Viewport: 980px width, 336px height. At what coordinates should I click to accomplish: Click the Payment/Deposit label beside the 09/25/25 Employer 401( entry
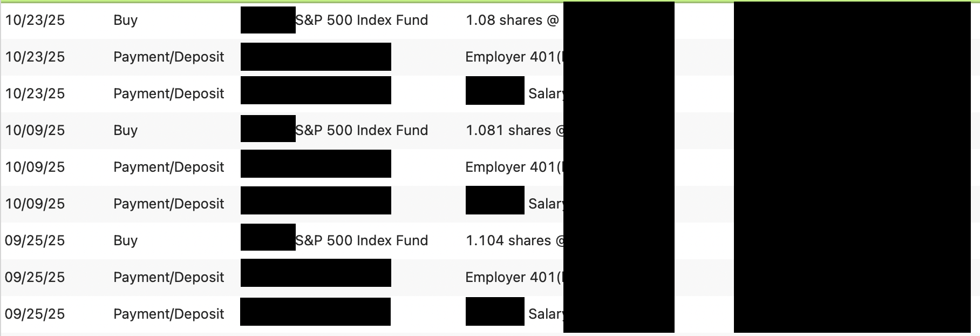168,277
